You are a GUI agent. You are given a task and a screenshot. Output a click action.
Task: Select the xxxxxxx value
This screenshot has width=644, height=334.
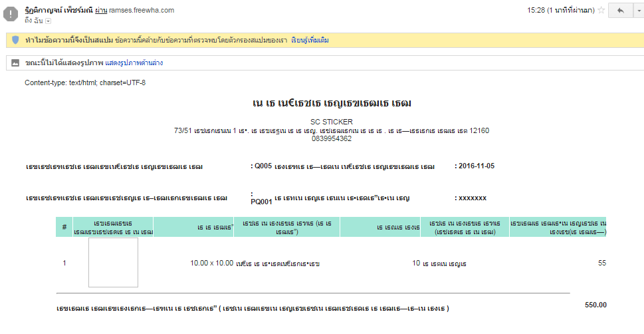(473, 198)
